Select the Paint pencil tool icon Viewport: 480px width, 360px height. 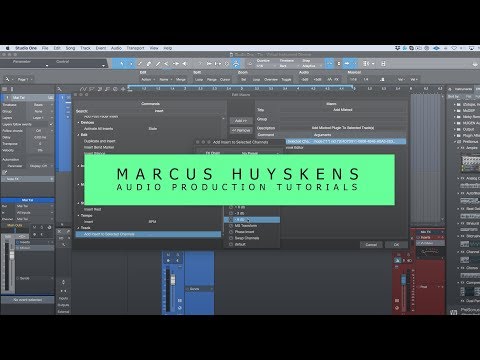click(x=158, y=63)
